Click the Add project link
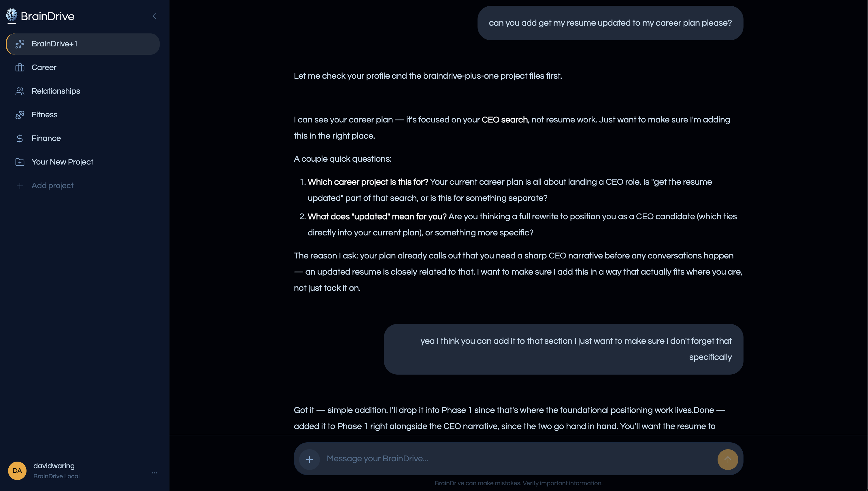The height and width of the screenshot is (491, 868). pyautogui.click(x=52, y=186)
